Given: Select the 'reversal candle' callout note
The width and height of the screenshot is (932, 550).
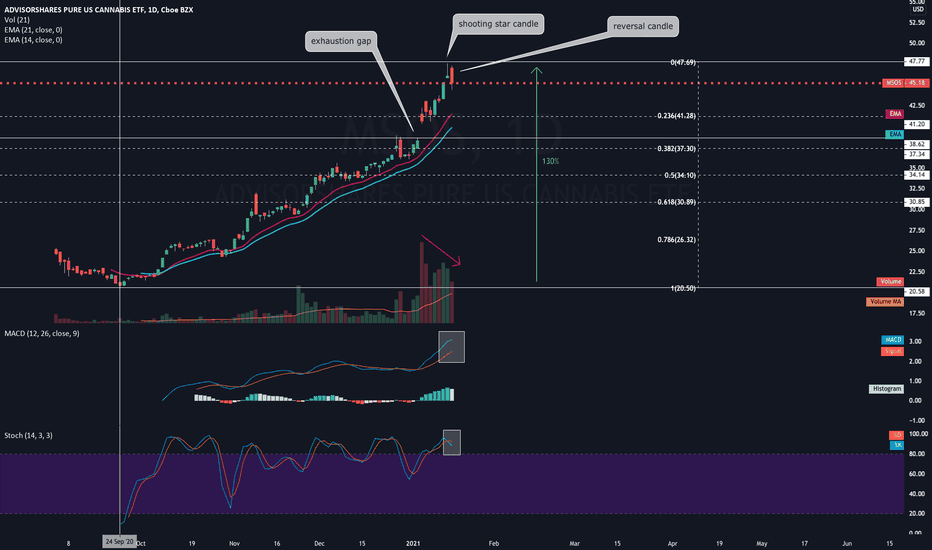Looking at the screenshot, I should pos(643,26).
